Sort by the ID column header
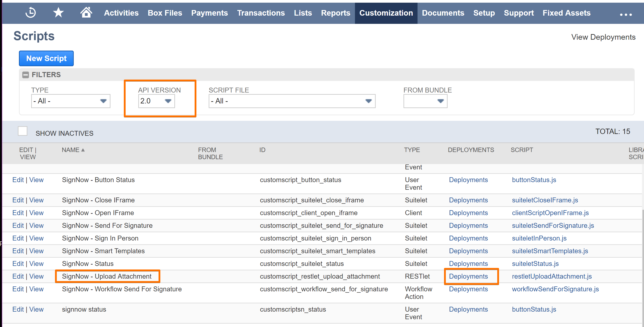Image resolution: width=644 pixels, height=327 pixels. point(262,150)
